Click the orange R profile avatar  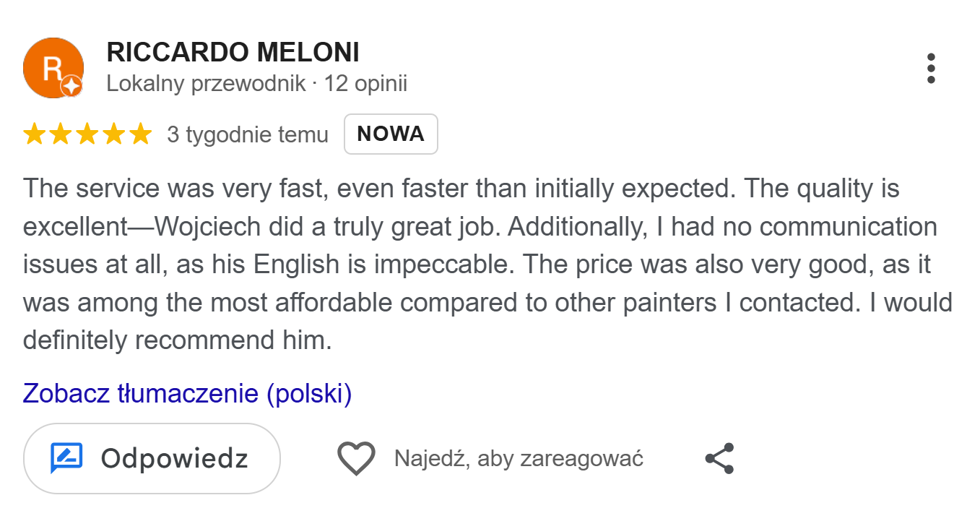pos(53,68)
